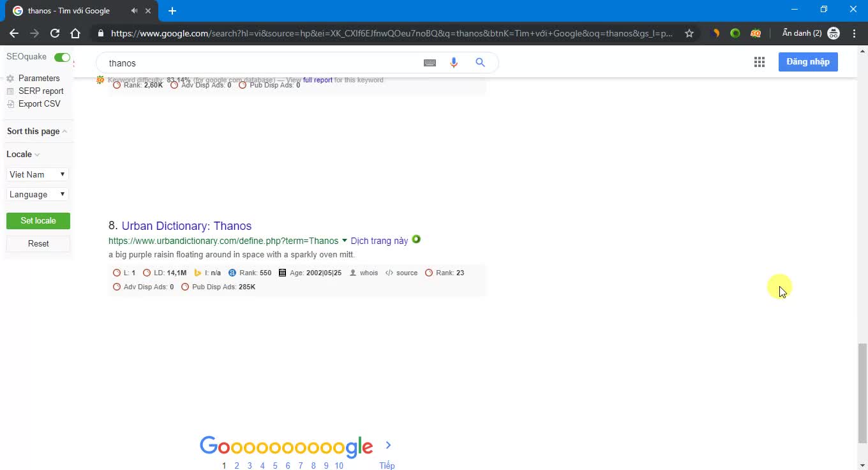The height and width of the screenshot is (470, 868).
Task: Open the full report link
Action: coord(318,80)
